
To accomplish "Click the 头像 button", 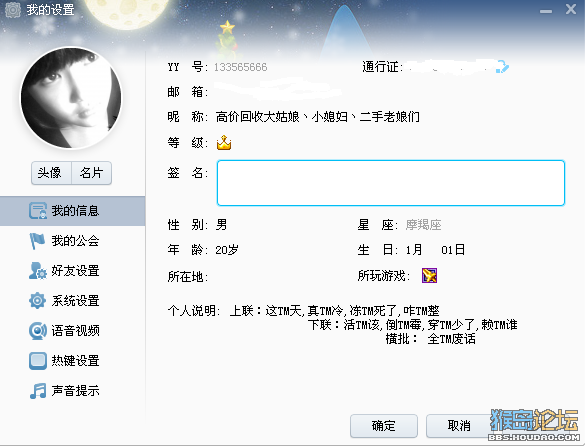I will click(51, 173).
